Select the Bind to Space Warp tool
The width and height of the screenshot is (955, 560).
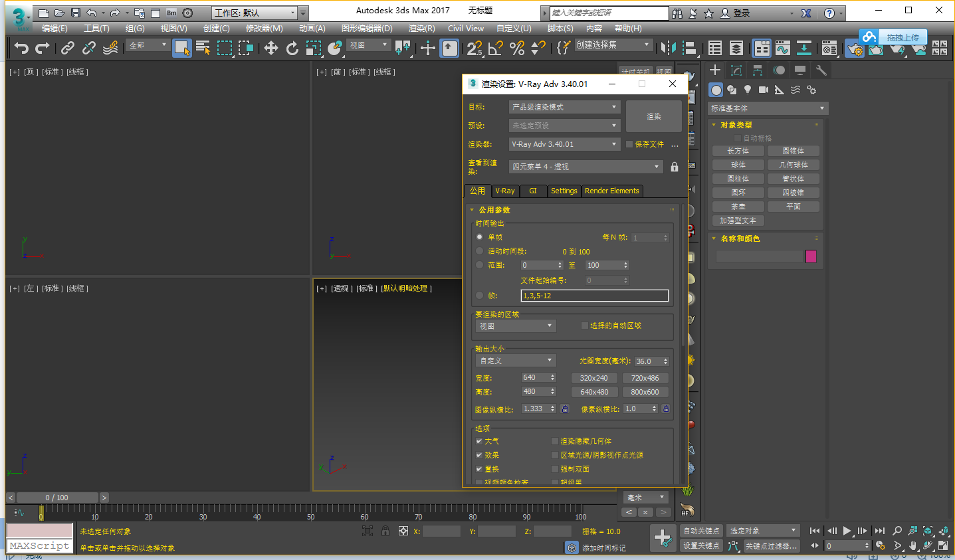point(110,48)
